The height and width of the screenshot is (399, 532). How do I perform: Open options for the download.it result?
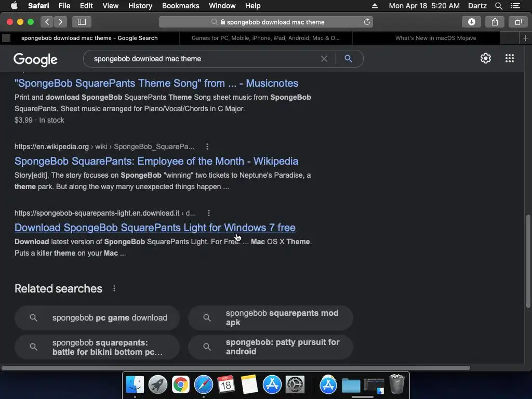point(209,213)
